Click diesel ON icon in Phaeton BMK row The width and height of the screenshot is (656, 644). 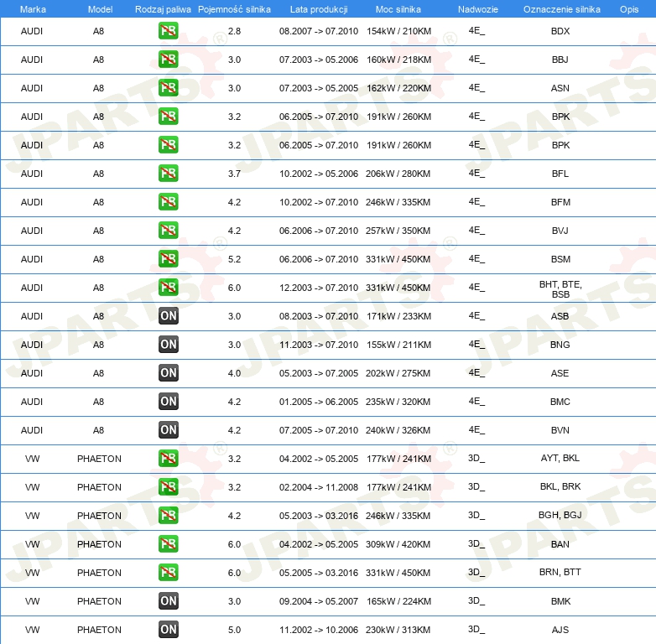(x=168, y=601)
